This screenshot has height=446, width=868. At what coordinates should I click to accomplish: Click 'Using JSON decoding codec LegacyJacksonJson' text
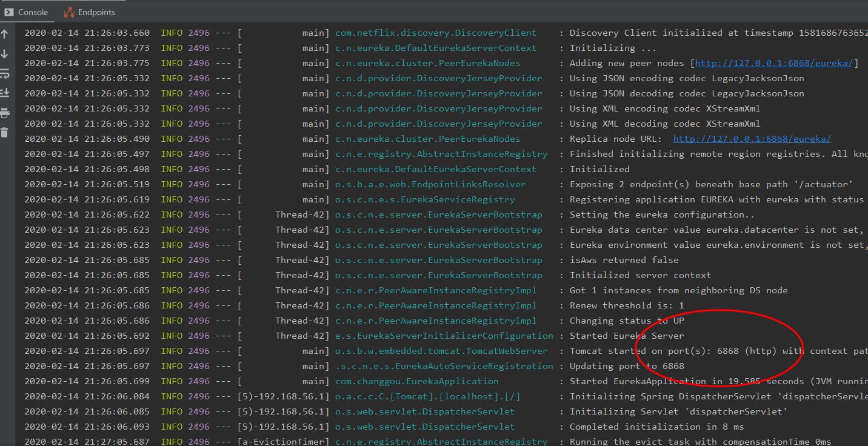[687, 93]
